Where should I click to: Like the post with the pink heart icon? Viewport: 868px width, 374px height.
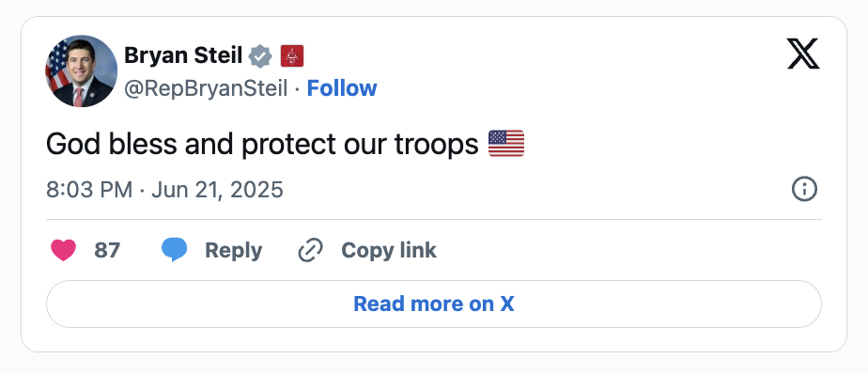tap(64, 251)
